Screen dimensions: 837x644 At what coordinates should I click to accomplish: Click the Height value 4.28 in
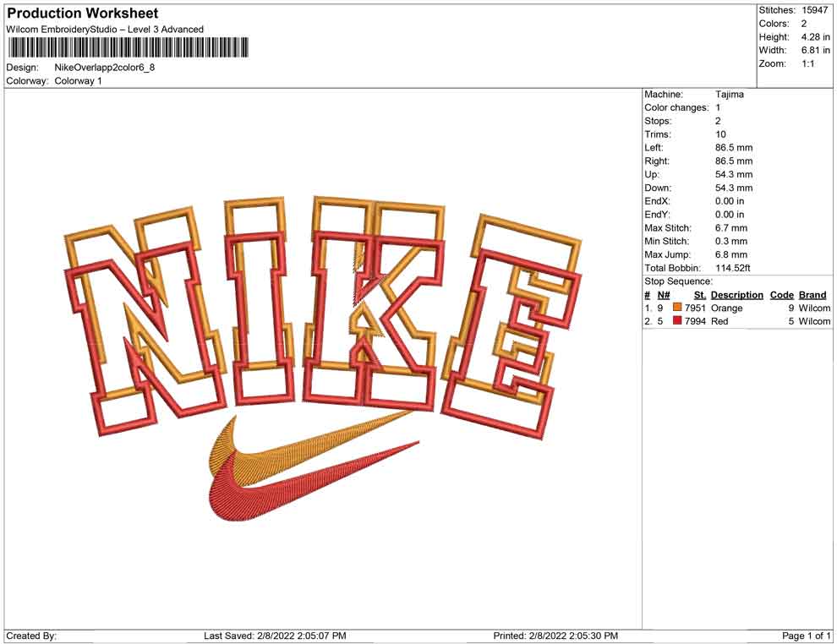click(816, 37)
